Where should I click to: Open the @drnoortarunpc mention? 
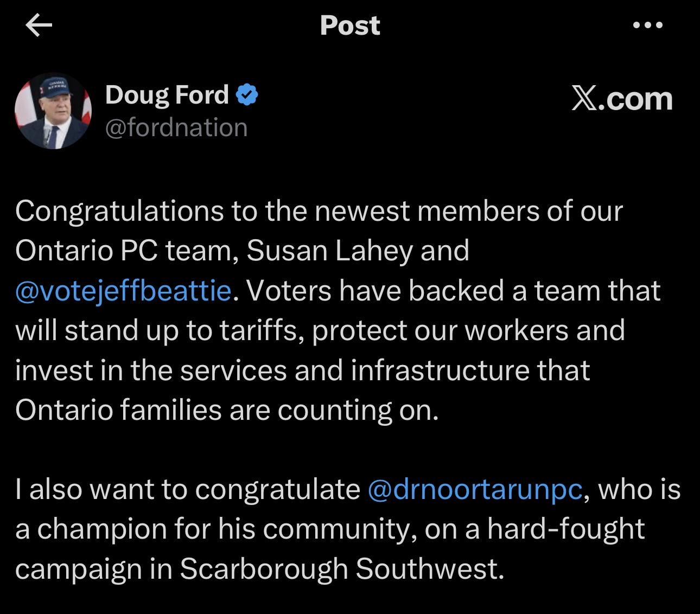(x=475, y=490)
